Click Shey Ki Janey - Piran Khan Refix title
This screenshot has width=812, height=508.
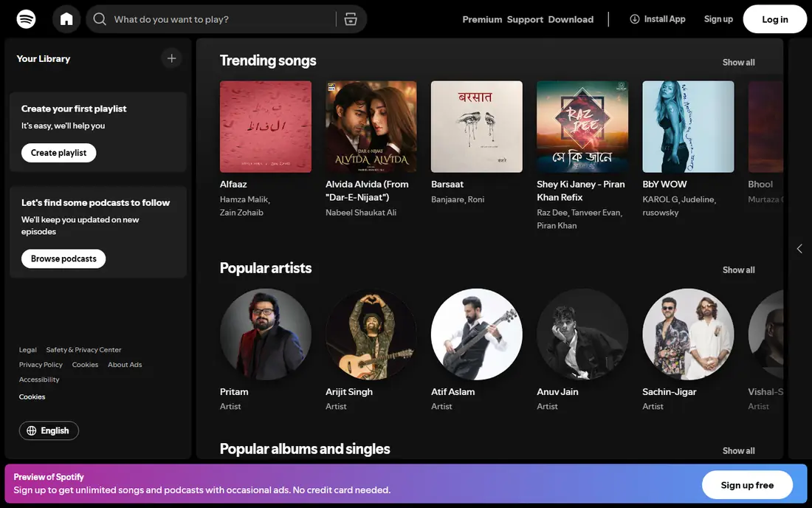pyautogui.click(x=581, y=190)
